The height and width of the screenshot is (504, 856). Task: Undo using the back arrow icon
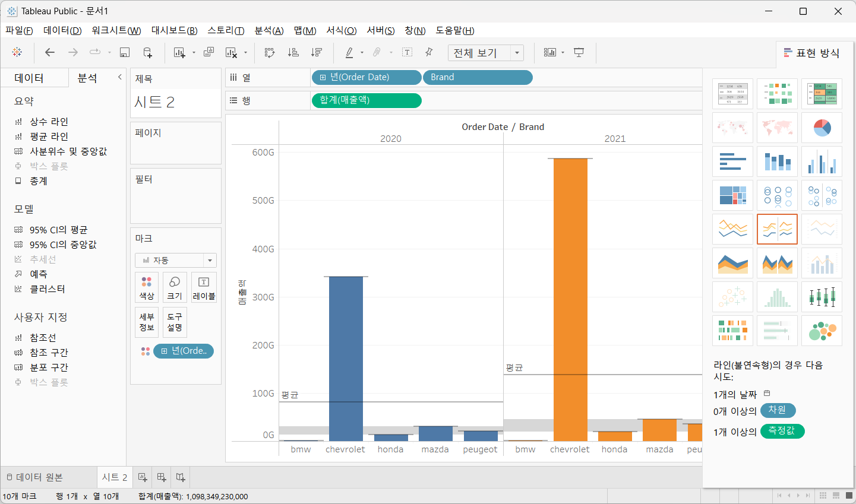[x=50, y=52]
